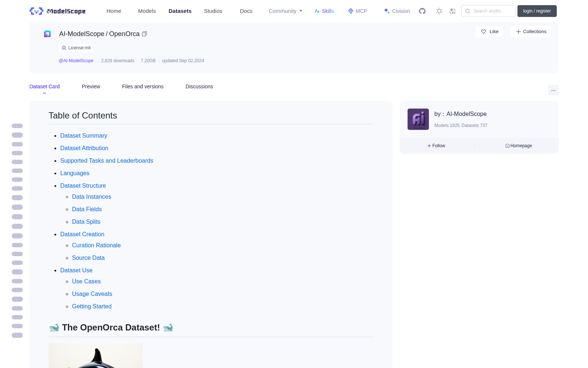Open the Use Cases link
This screenshot has height=368, width=588.
[86, 282]
